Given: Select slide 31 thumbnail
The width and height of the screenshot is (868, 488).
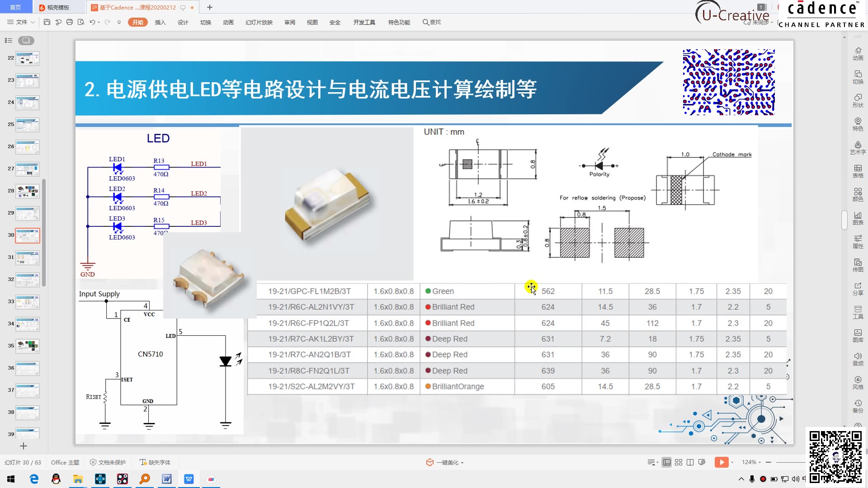Looking at the screenshot, I should [x=28, y=258].
